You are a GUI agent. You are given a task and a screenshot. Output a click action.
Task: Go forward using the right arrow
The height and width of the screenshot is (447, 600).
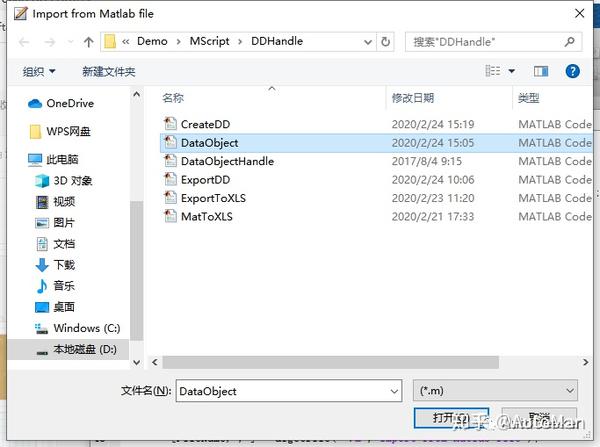click(50, 42)
